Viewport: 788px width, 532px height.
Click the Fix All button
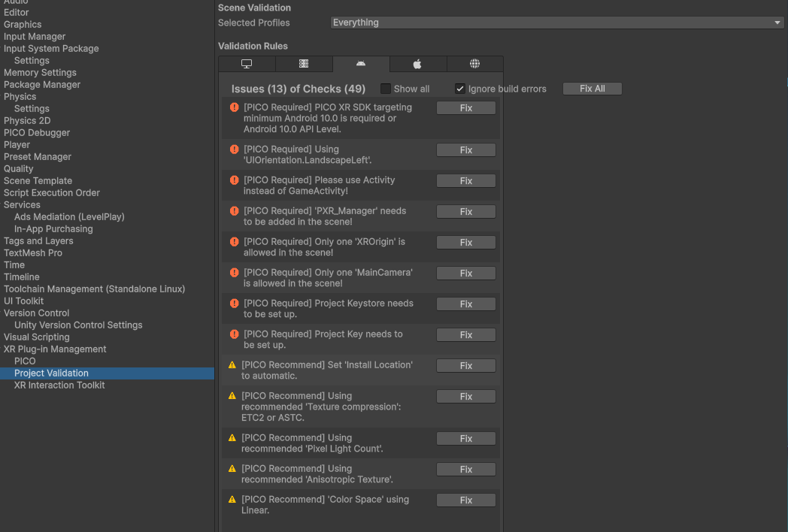point(592,89)
